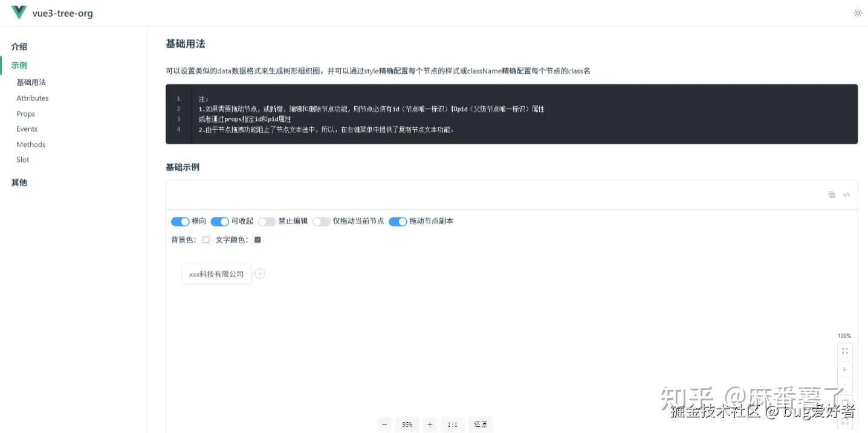The height and width of the screenshot is (433, 868).
Task: Zoom in using the + icon on right panel
Action: 844,370
